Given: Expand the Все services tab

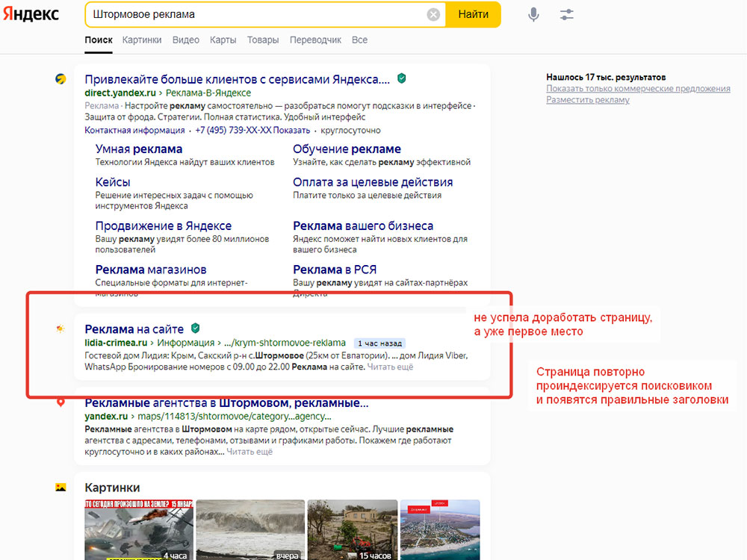Looking at the screenshot, I should [360, 40].
